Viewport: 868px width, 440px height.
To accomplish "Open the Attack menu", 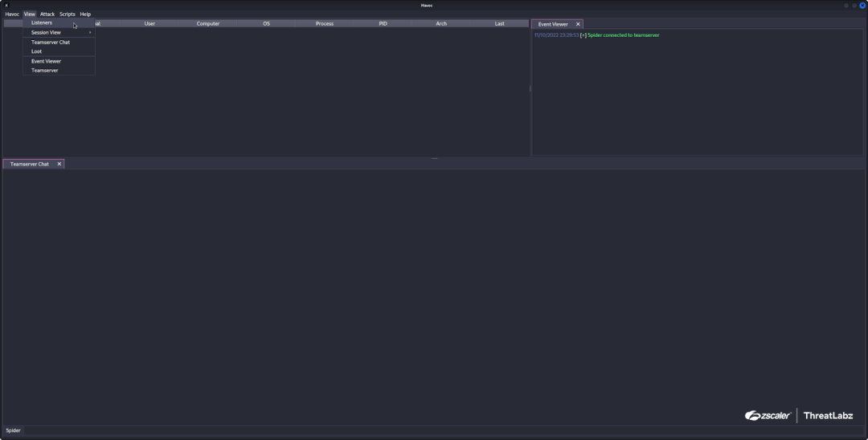I will [47, 14].
